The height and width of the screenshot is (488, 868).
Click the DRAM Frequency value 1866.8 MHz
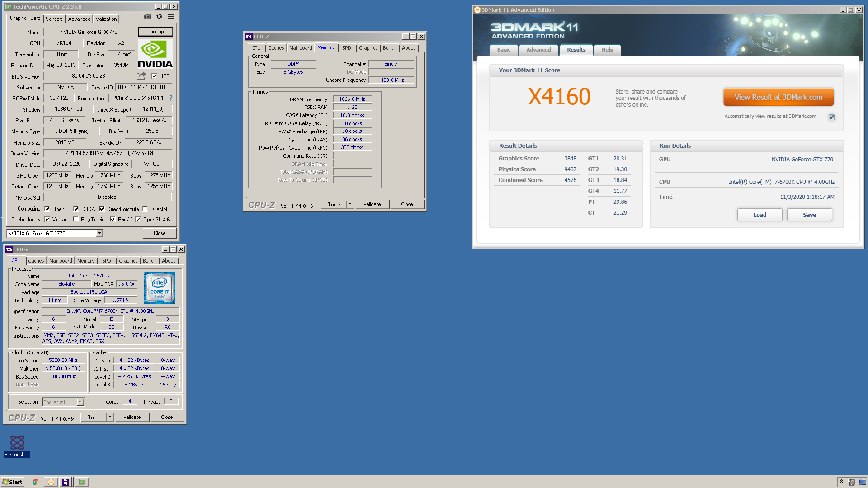tap(352, 99)
